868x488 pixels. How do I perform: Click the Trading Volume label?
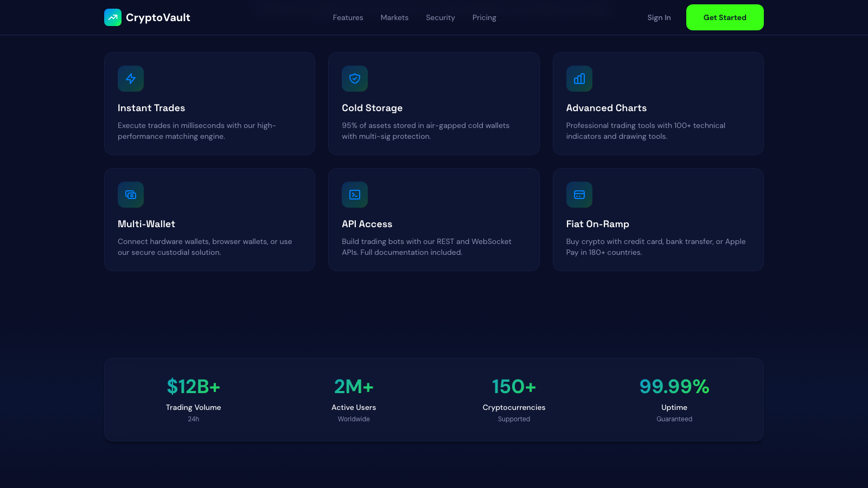(x=194, y=407)
